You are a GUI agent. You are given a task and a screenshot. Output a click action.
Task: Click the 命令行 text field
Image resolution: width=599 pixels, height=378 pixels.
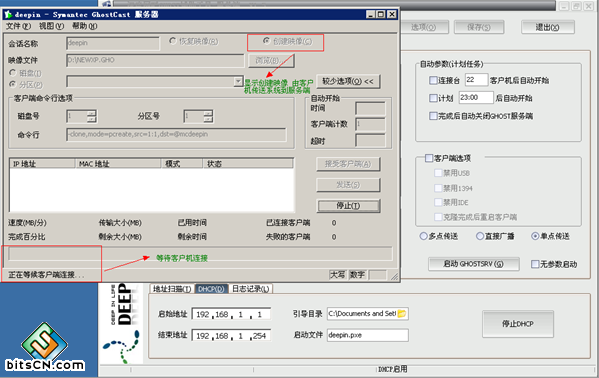[176, 134]
